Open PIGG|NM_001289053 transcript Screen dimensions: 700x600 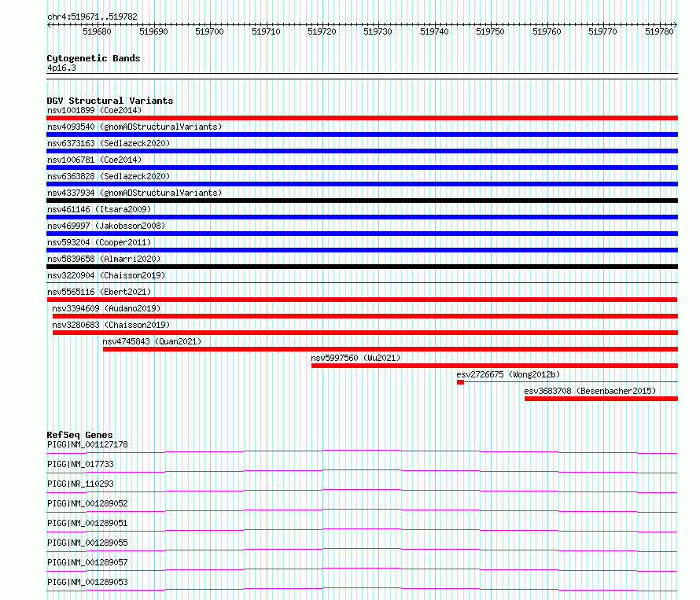[87, 582]
